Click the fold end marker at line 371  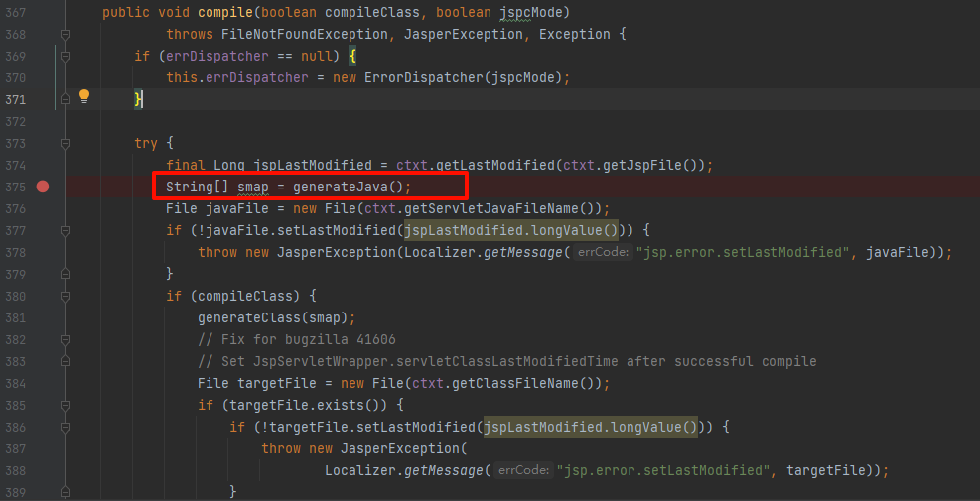pos(66,99)
